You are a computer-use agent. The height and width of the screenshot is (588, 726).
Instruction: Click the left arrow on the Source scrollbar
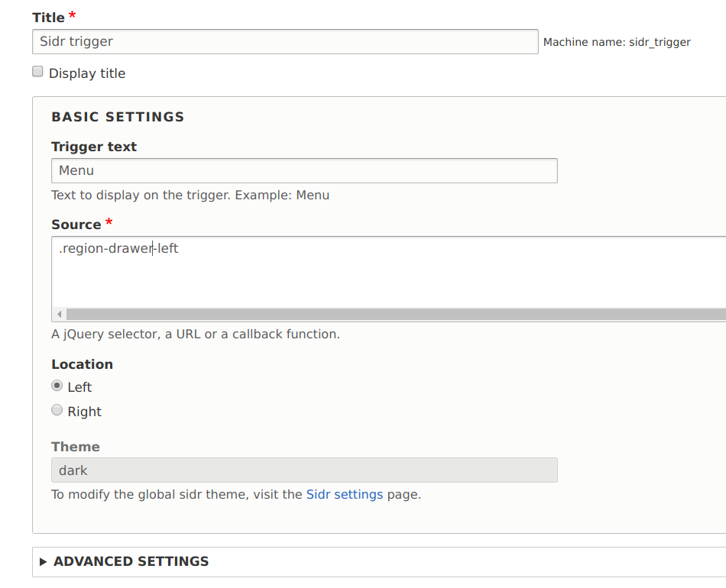(x=59, y=314)
